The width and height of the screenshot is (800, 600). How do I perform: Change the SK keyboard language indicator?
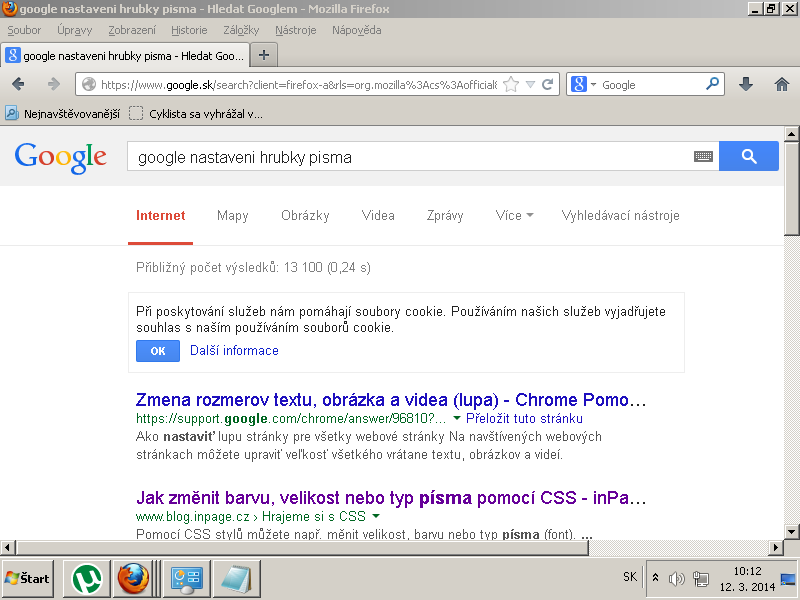[630, 577]
